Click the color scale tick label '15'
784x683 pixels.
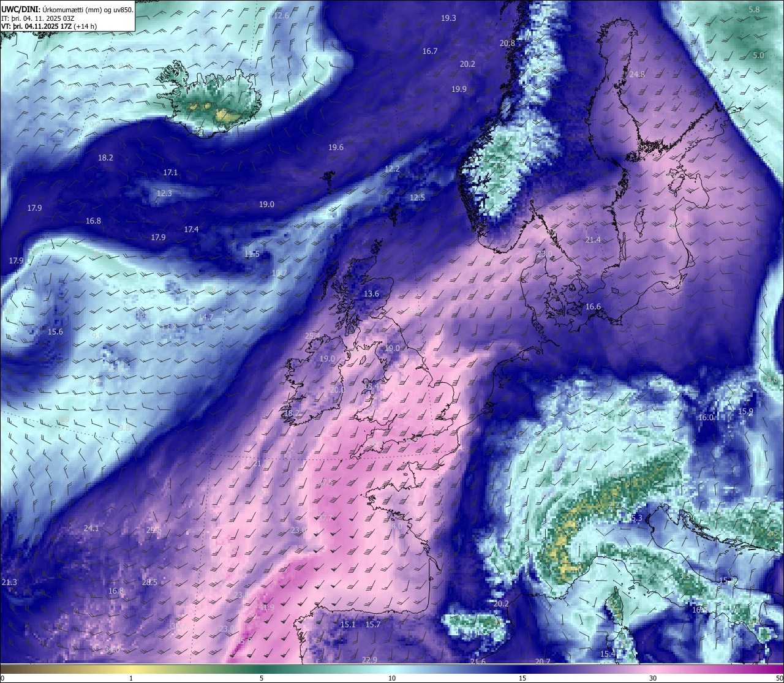click(x=522, y=678)
